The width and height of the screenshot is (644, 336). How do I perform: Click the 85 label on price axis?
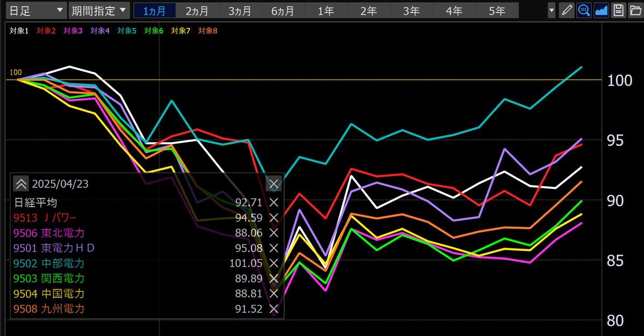coord(615,260)
